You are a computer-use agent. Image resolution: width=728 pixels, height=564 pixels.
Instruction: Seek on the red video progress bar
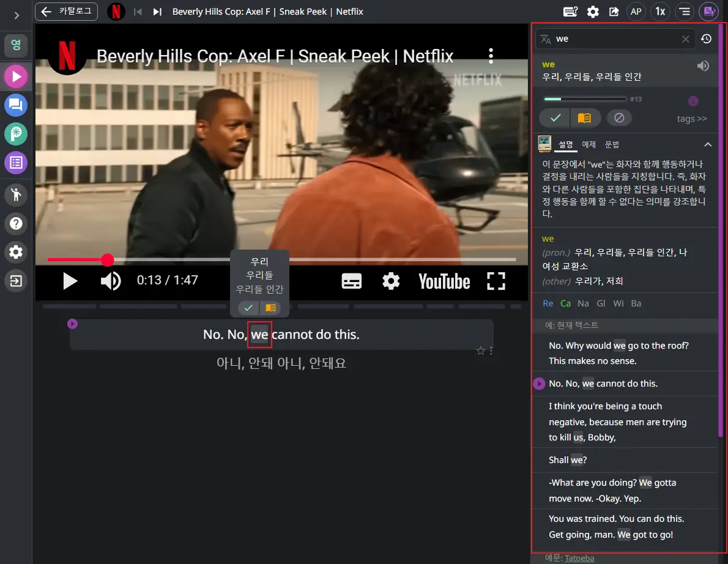click(x=281, y=259)
